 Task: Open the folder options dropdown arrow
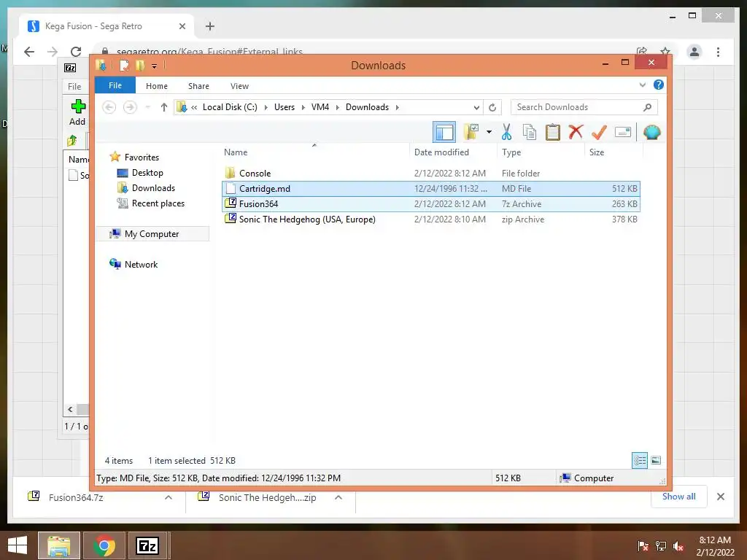tap(489, 132)
